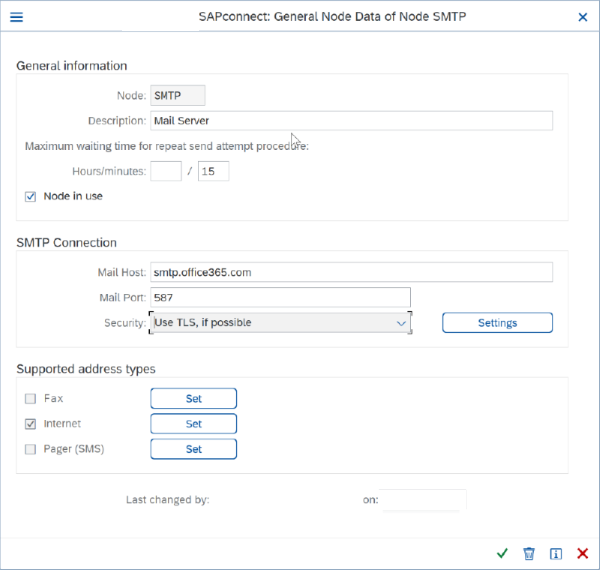Screen dimensions: 600x570
Task: Click the Mail Port field showing 587
Action: click(x=280, y=298)
